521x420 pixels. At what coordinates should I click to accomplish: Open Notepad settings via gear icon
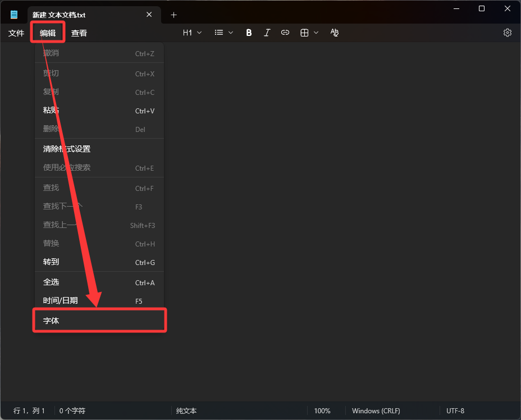click(508, 33)
